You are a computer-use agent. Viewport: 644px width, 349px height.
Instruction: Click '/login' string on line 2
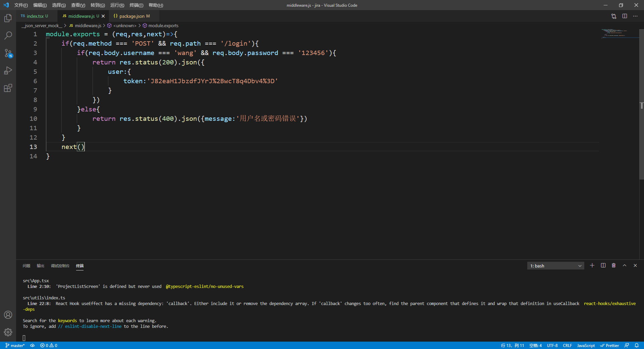[x=236, y=43]
